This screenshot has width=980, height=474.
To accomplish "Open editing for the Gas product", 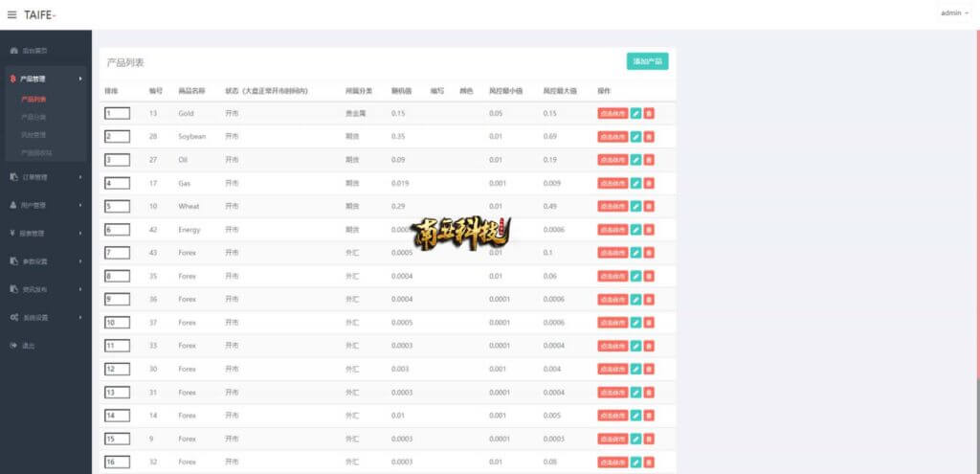I will (x=635, y=183).
